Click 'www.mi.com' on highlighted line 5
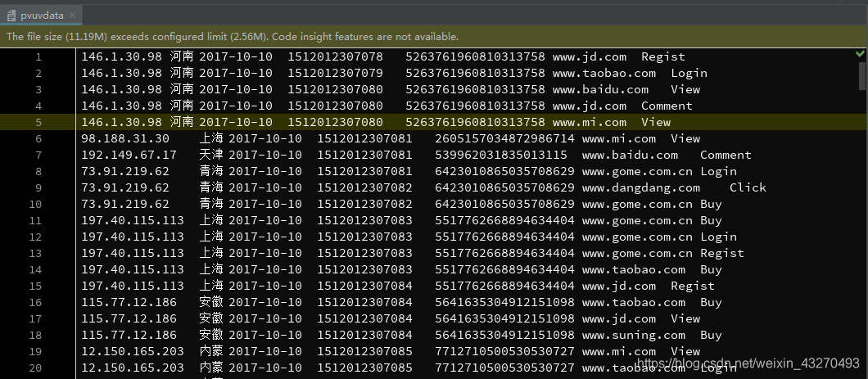This screenshot has width=868, height=379. point(589,122)
